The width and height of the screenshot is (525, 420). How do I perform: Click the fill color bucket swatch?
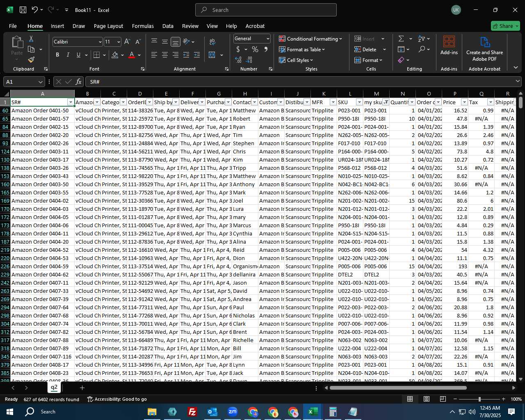point(115,55)
